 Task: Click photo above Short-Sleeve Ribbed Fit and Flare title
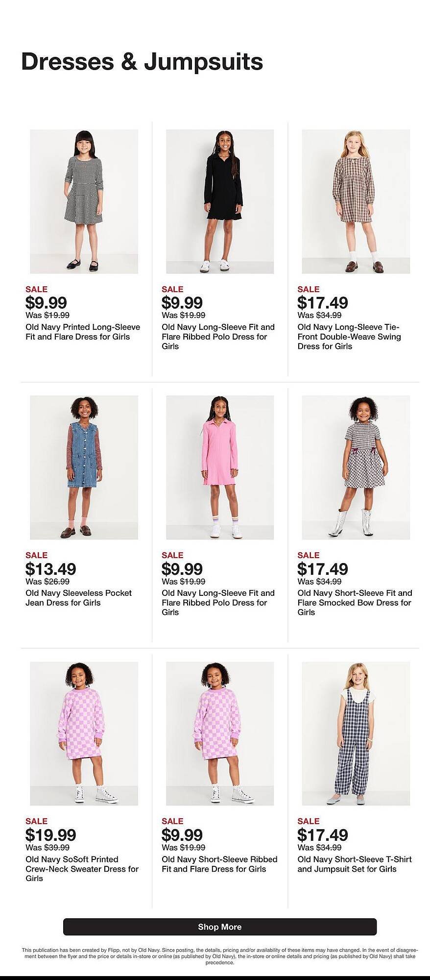[220, 734]
